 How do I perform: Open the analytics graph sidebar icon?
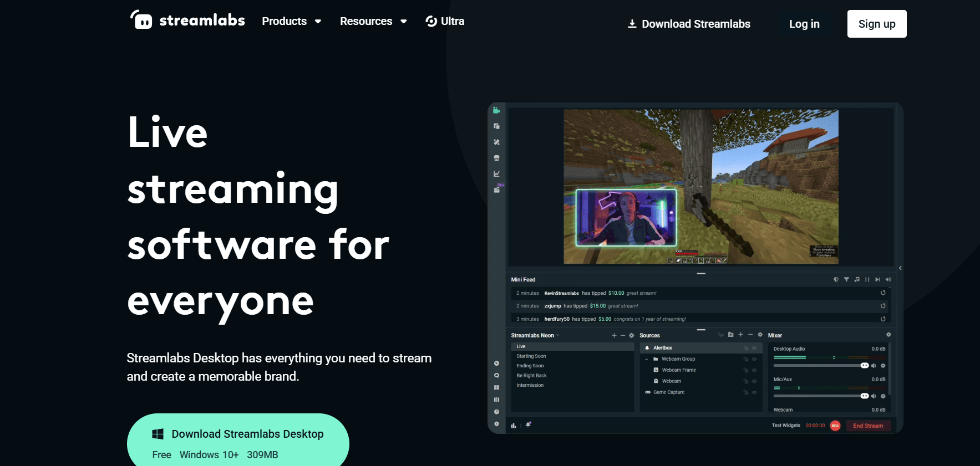[x=496, y=173]
